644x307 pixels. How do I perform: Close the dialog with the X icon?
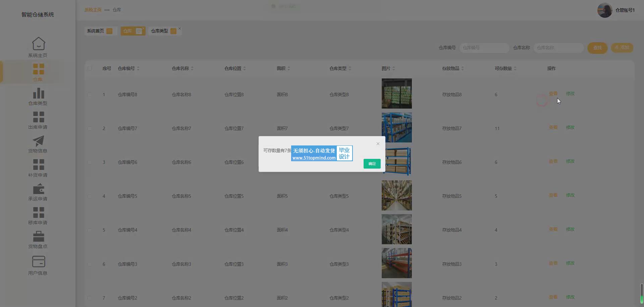tap(378, 144)
